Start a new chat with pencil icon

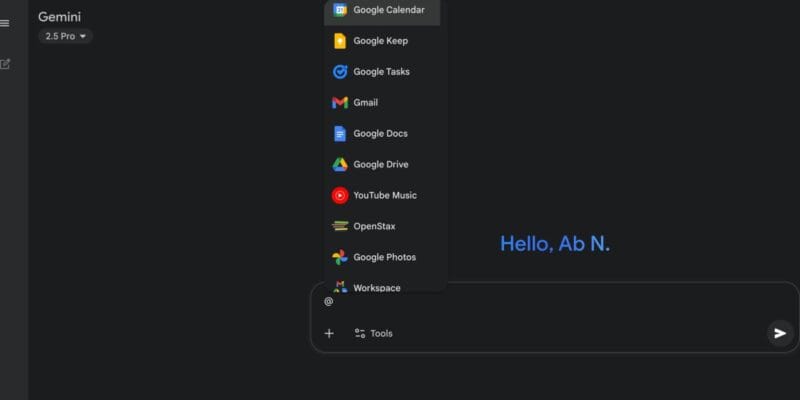coord(5,64)
